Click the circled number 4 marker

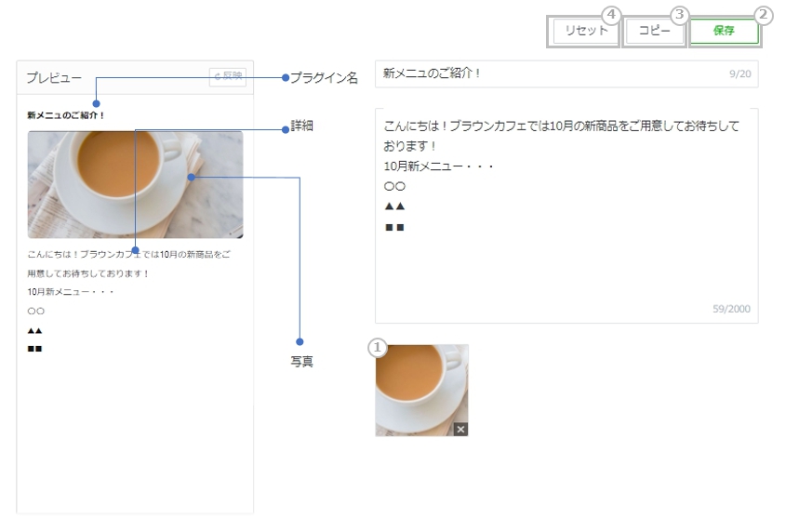tap(610, 15)
